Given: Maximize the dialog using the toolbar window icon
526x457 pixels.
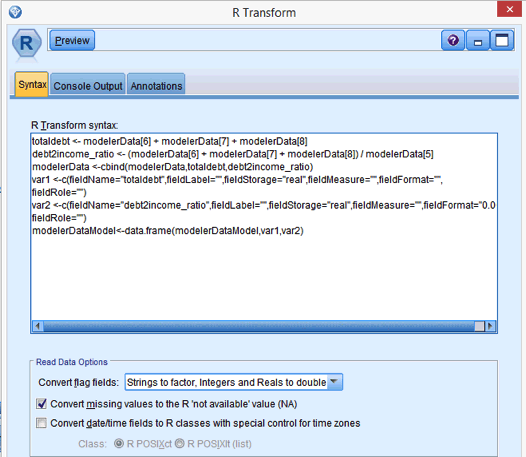Looking at the screenshot, I should (502, 41).
